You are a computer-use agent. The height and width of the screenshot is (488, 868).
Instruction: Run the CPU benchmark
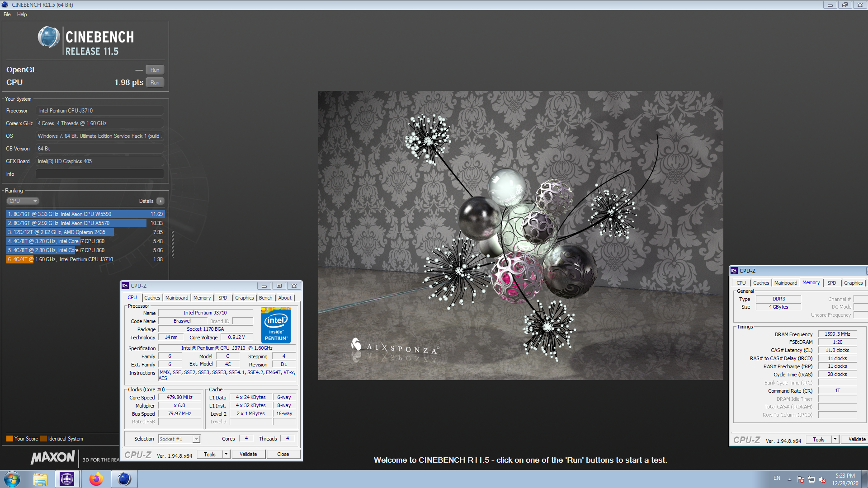click(x=155, y=83)
